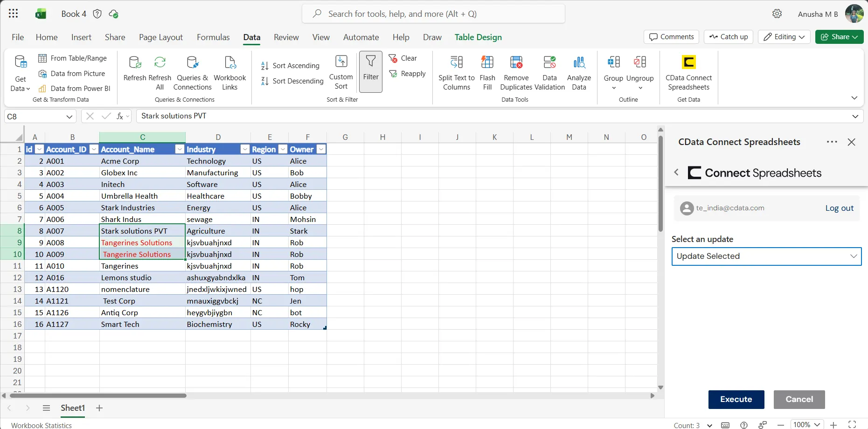Toggle the Filter button in the ribbon
Image resolution: width=868 pixels, height=429 pixels.
click(371, 72)
